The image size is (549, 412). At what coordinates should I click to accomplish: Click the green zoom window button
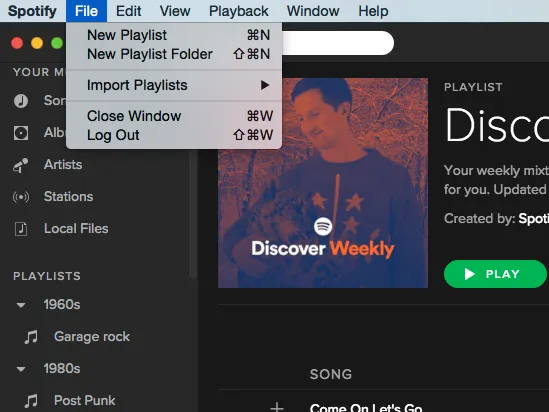point(57,43)
